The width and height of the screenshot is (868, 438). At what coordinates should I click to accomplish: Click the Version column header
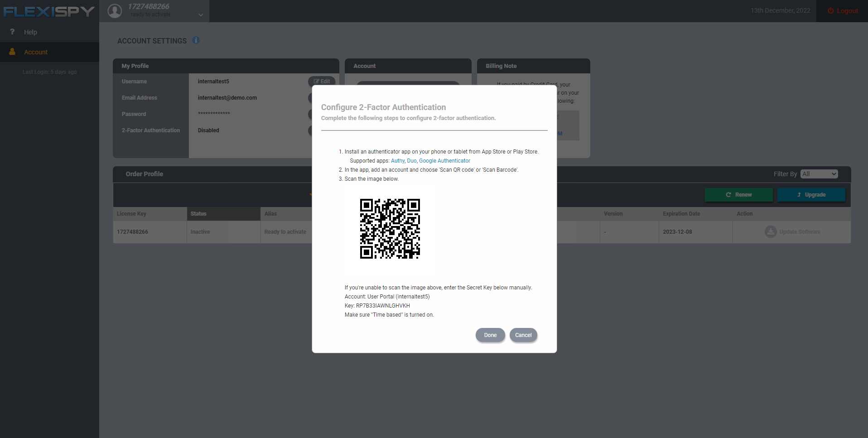click(629, 214)
